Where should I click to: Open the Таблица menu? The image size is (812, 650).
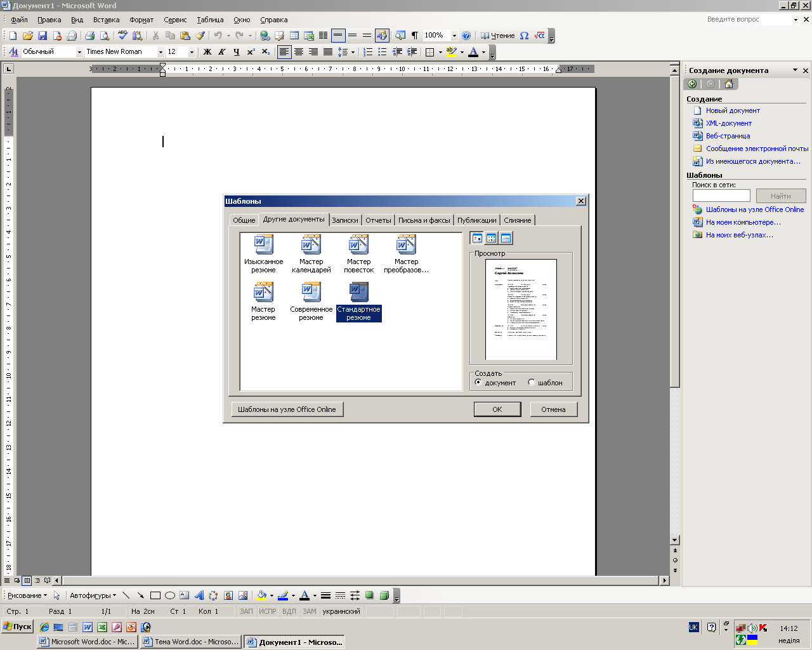pyautogui.click(x=210, y=20)
